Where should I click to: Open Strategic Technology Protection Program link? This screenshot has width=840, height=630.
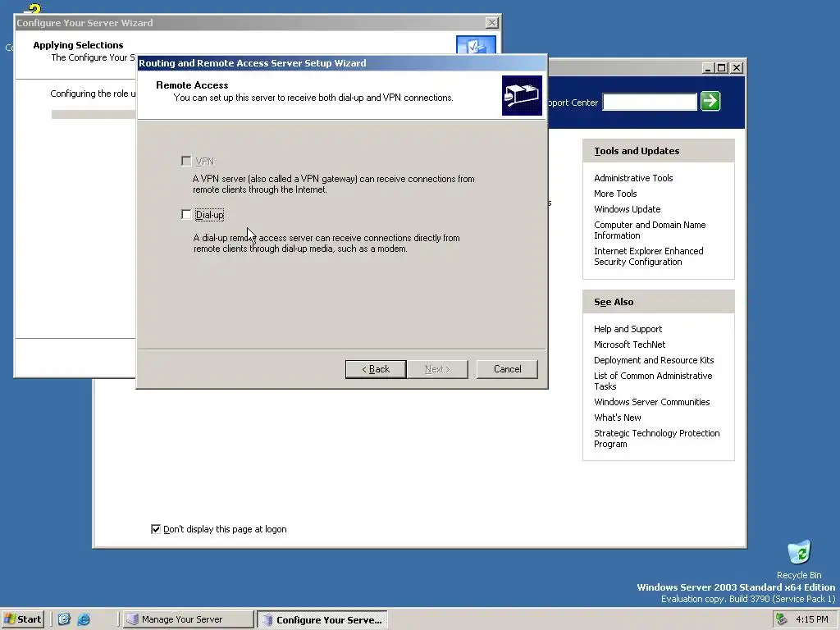pyautogui.click(x=656, y=438)
